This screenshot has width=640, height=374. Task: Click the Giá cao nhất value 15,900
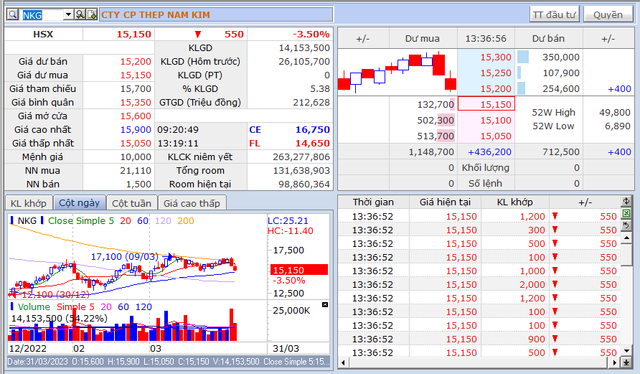[x=136, y=129]
